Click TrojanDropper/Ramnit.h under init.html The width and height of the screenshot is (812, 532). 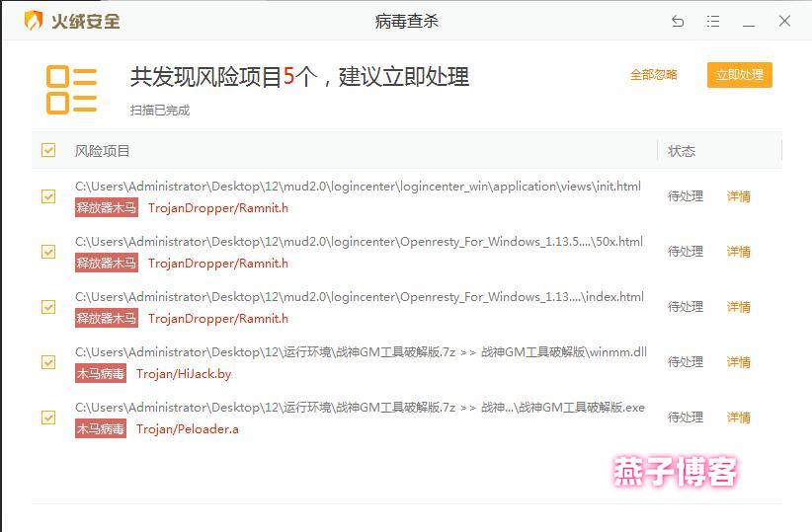(218, 208)
